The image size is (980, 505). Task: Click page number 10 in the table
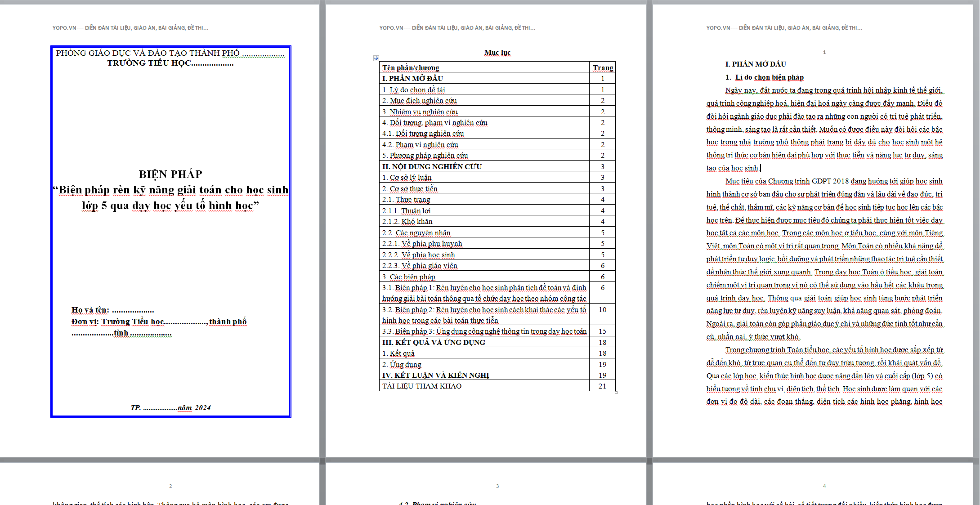pos(602,309)
